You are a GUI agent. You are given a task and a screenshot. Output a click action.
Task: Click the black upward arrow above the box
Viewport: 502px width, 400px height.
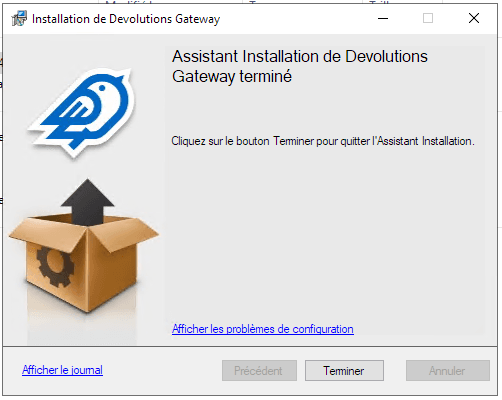(87, 202)
